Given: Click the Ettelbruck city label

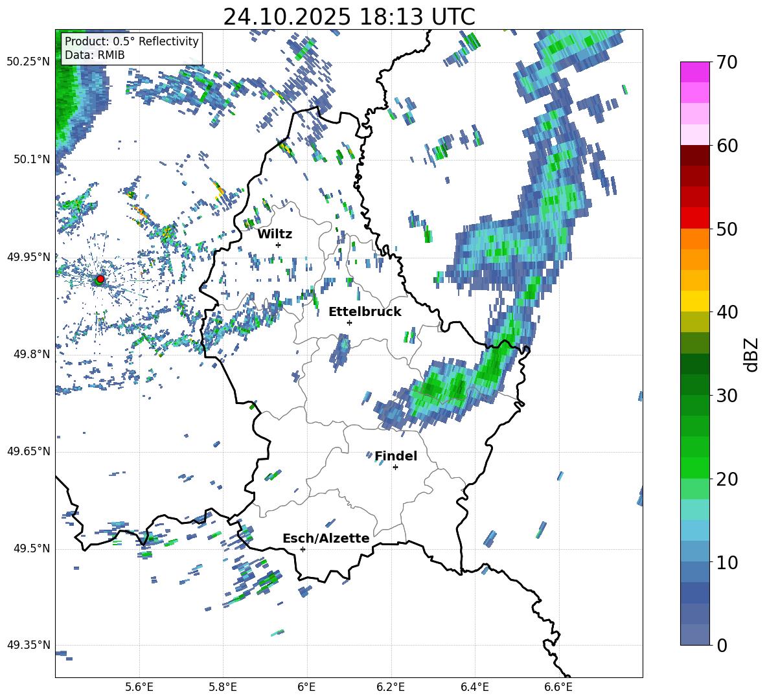Looking at the screenshot, I should pos(365,312).
